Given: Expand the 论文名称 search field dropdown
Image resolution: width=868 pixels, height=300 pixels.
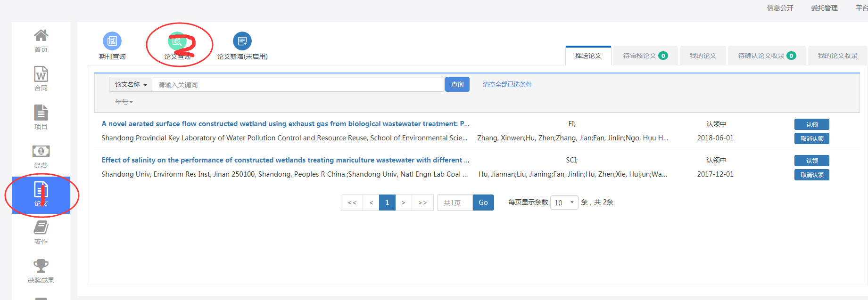Looking at the screenshot, I should [131, 85].
